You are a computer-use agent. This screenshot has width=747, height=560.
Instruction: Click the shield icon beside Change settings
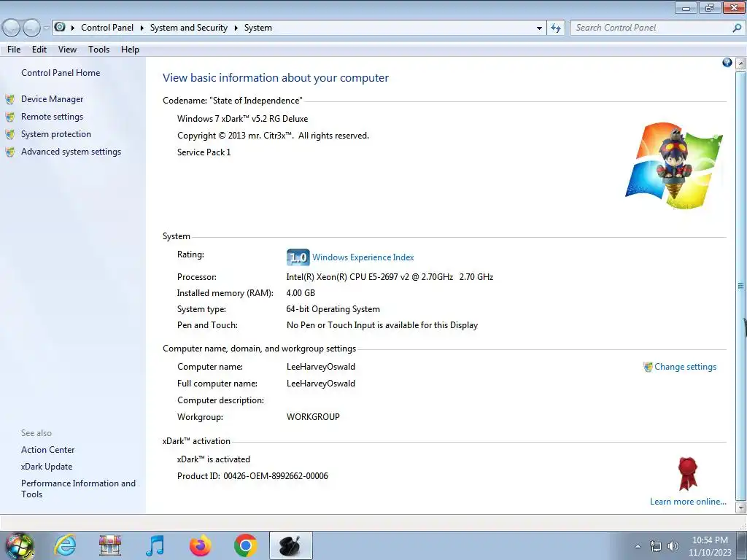648,367
